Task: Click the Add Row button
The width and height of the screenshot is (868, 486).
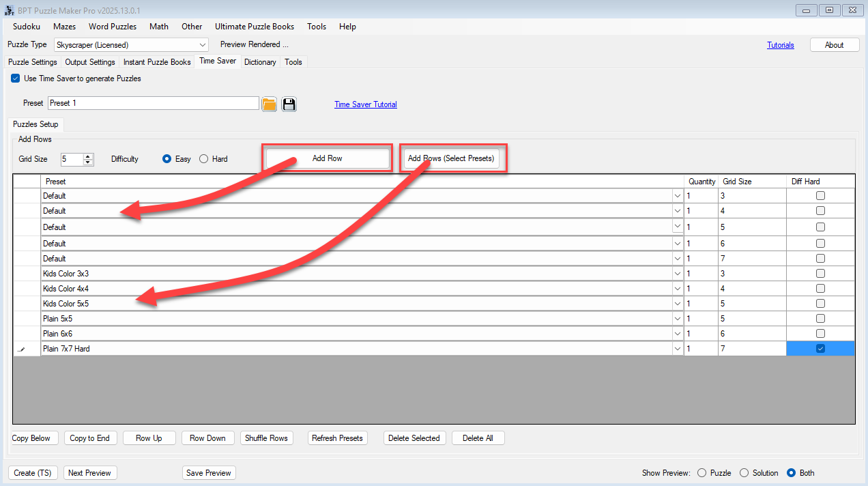Action: point(328,158)
